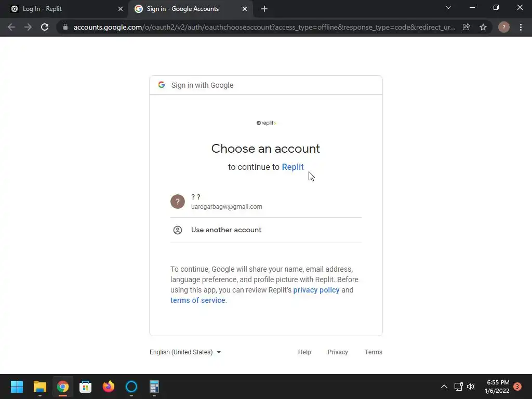The width and height of the screenshot is (532, 399).
Task: Open the Terms link in the footer
Action: (374, 352)
